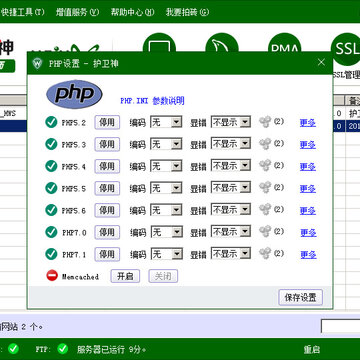Close the PHP设置 dialog

coord(321,62)
